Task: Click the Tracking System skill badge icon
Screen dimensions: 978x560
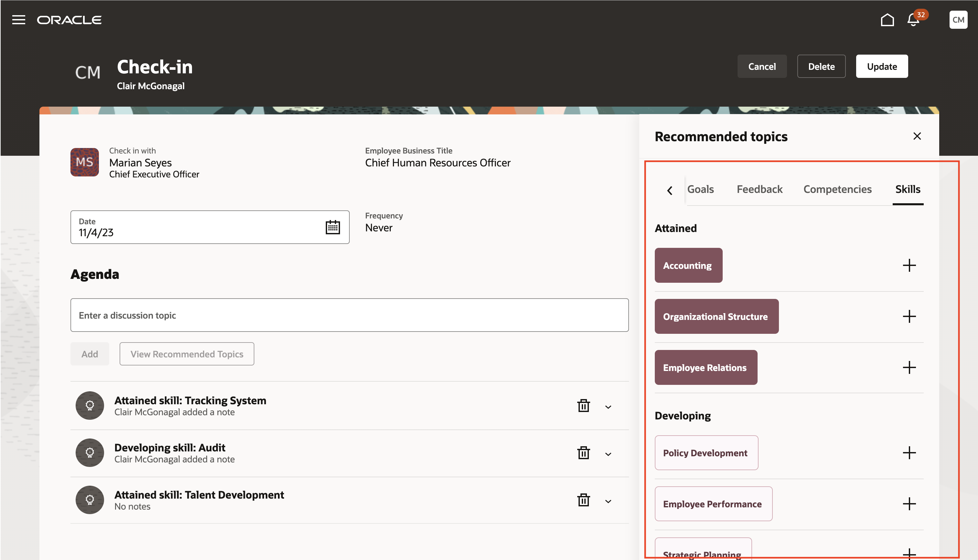Action: (90, 406)
